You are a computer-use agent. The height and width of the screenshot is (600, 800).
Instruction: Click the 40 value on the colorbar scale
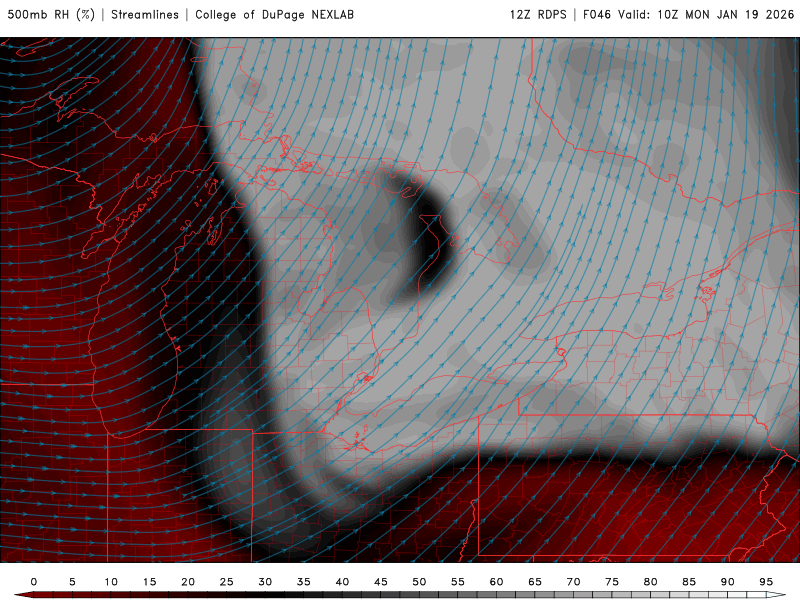pos(342,582)
